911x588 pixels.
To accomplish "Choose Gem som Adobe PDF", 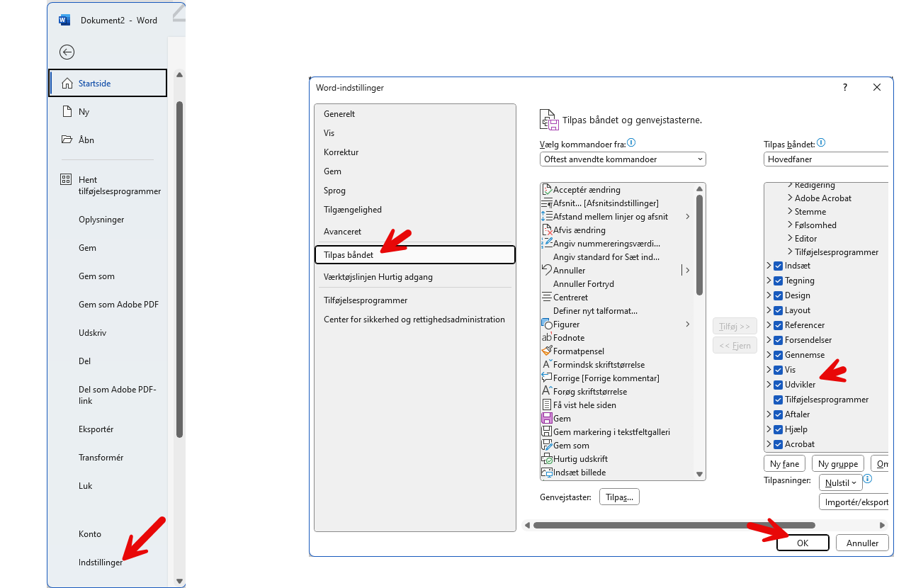I will 118,305.
